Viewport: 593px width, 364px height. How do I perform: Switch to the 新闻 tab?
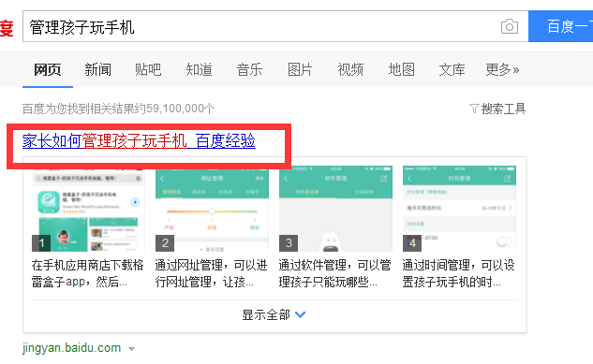pyautogui.click(x=98, y=70)
